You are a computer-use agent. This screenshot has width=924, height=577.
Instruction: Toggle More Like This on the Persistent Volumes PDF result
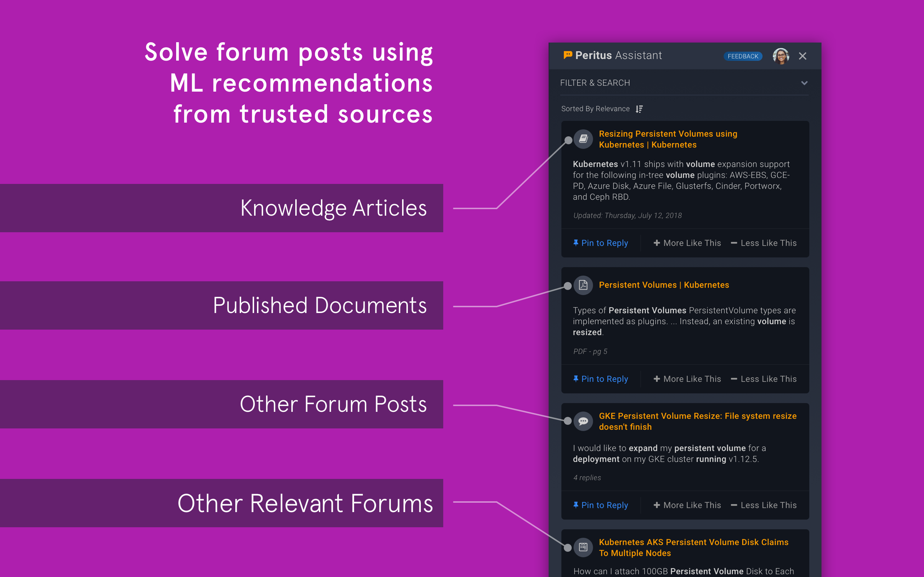(x=687, y=379)
